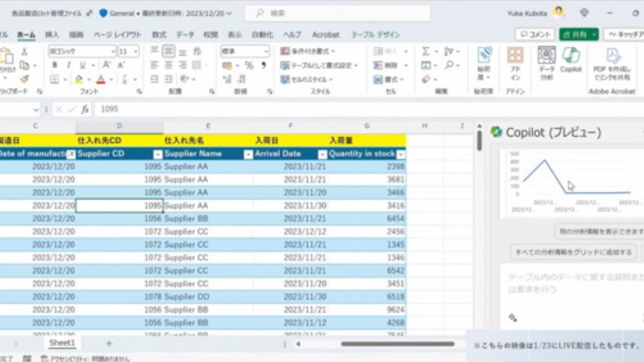Click the percent style icon

click(x=249, y=66)
